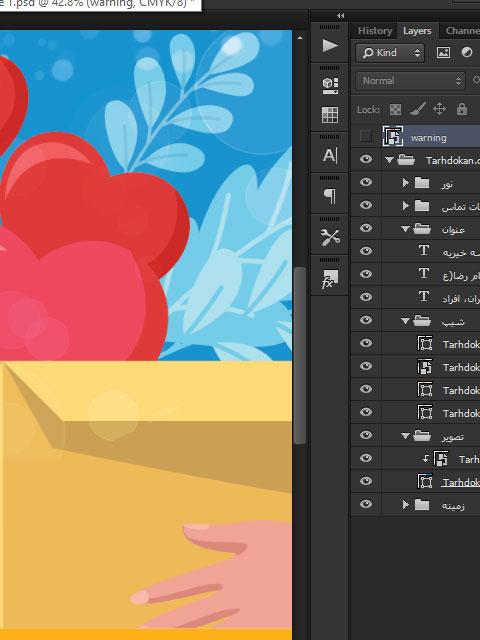480x640 pixels.
Task: Switch to the History tab
Action: tap(375, 31)
